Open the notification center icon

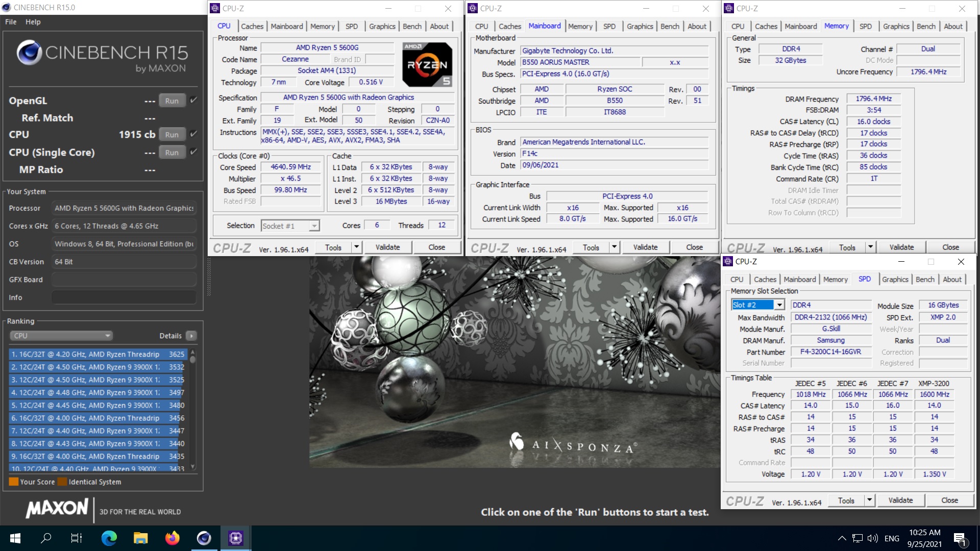tap(960, 539)
